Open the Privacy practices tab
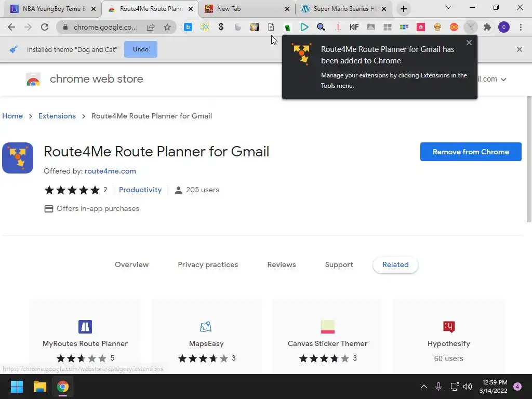This screenshot has width=532, height=399. 208,264
